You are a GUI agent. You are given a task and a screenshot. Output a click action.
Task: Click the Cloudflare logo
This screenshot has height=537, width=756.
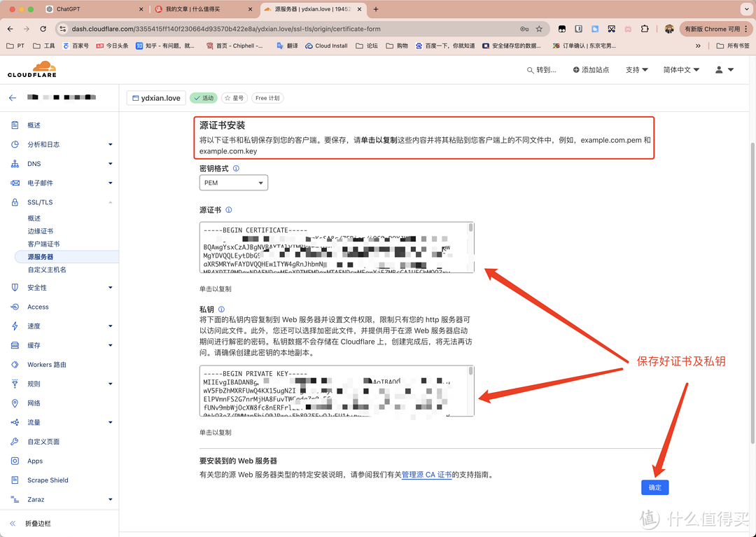(32, 69)
